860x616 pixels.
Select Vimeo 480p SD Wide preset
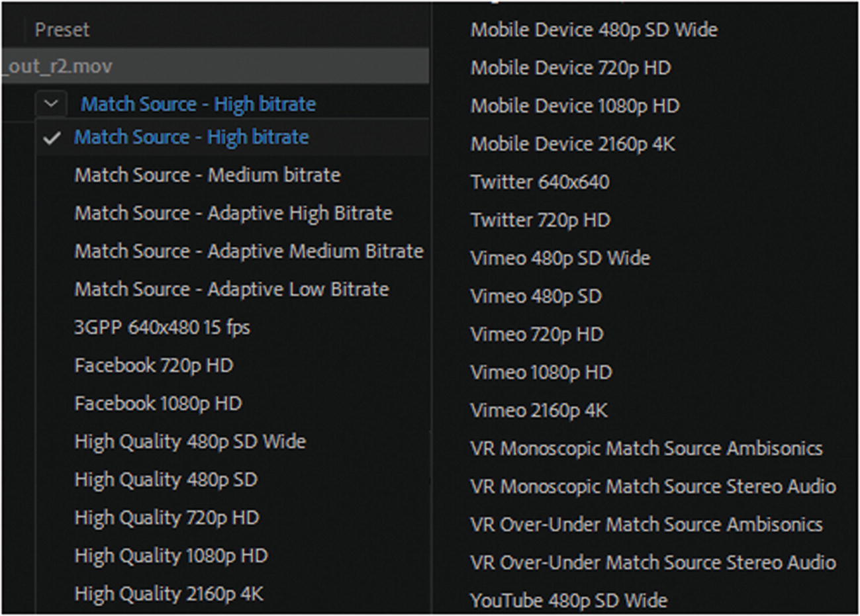tap(560, 258)
